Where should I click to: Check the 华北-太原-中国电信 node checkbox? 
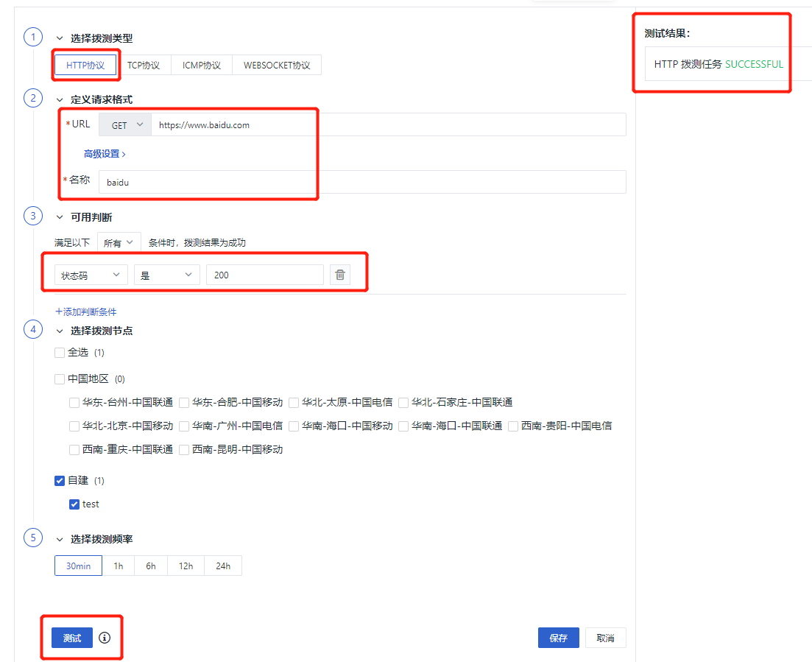click(x=294, y=403)
